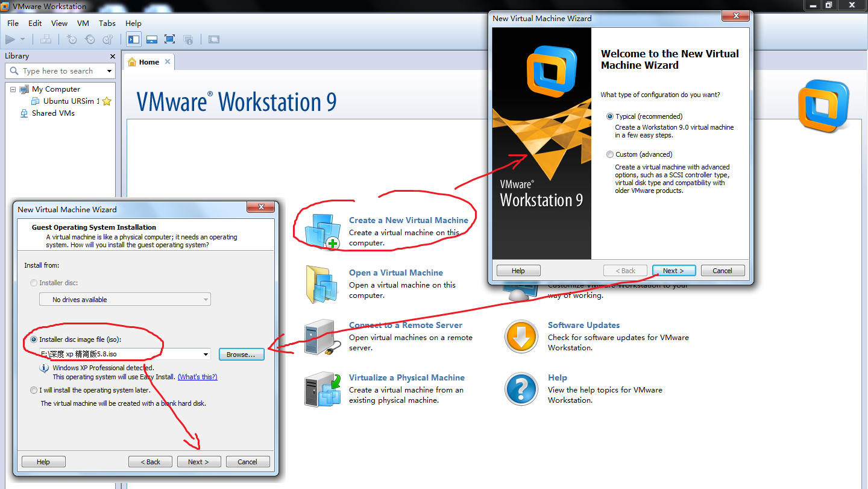Click the Software Updates link
The image size is (868, 489).
click(583, 325)
